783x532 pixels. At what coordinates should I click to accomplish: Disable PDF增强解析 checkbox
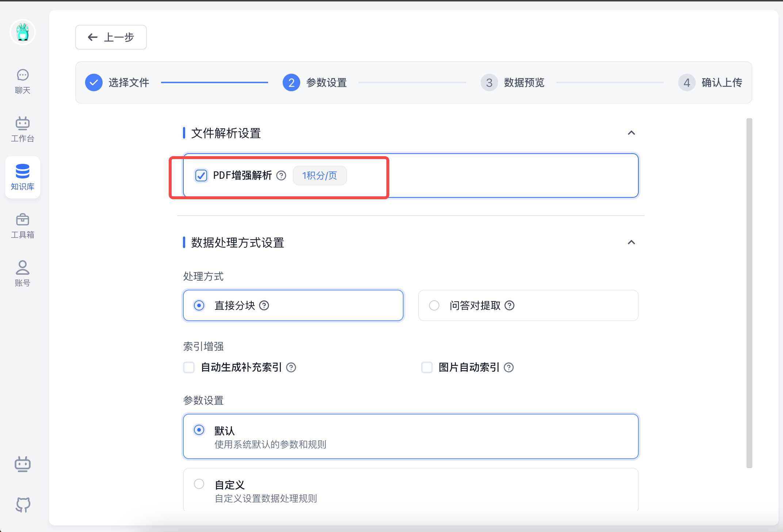pyautogui.click(x=201, y=176)
